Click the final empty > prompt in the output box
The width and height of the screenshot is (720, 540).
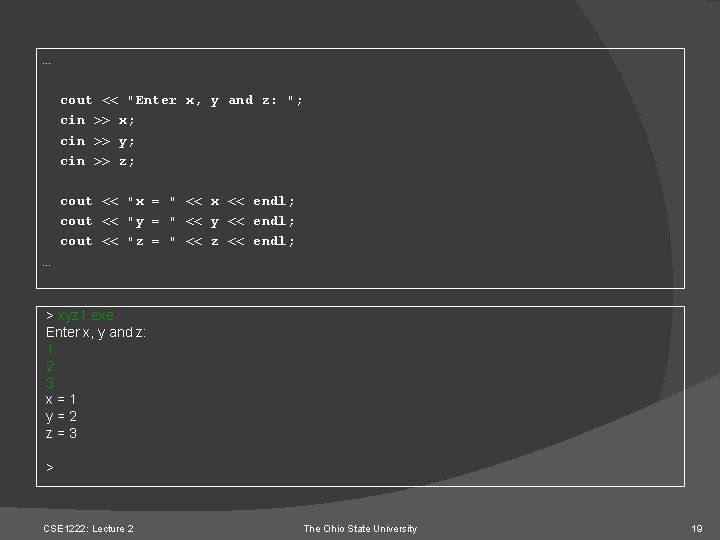pyautogui.click(x=50, y=467)
